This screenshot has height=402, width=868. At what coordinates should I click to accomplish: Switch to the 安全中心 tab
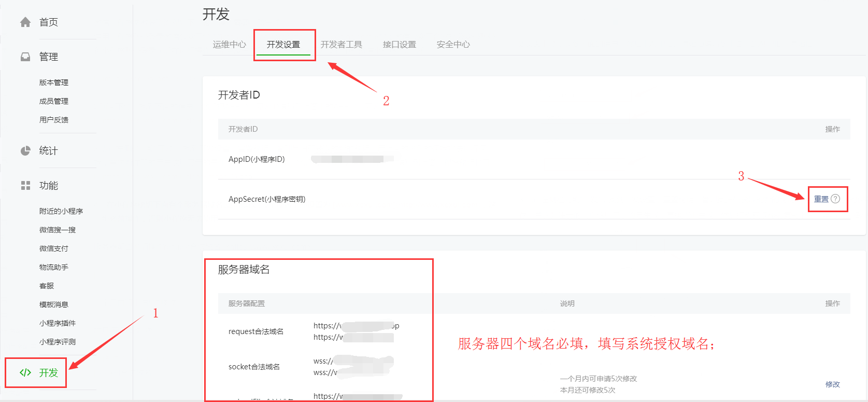[x=453, y=45]
